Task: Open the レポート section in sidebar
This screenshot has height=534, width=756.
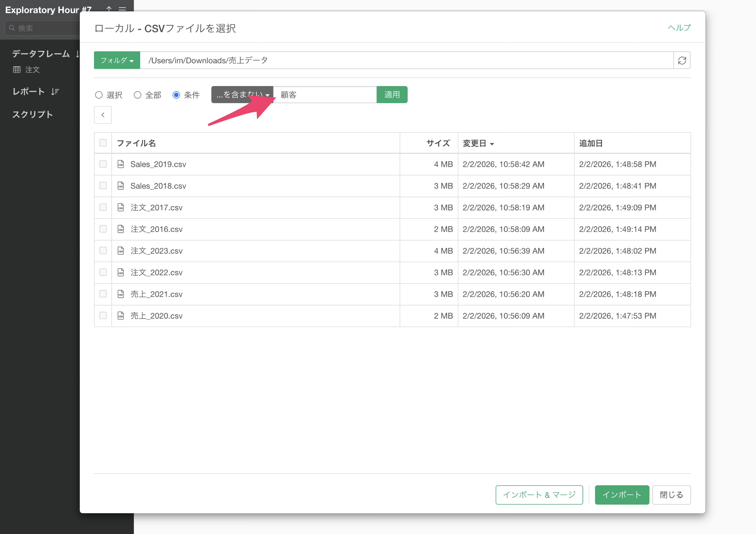Action: (29, 91)
